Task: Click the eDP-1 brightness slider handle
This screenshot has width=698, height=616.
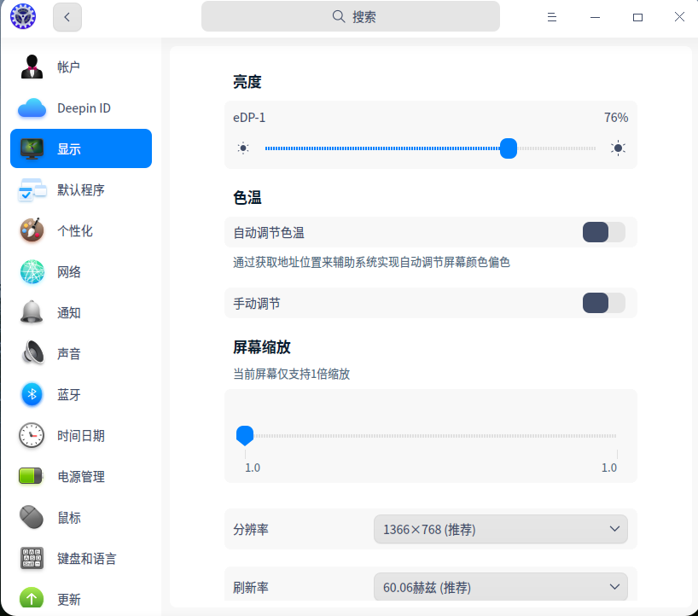Action: (509, 148)
